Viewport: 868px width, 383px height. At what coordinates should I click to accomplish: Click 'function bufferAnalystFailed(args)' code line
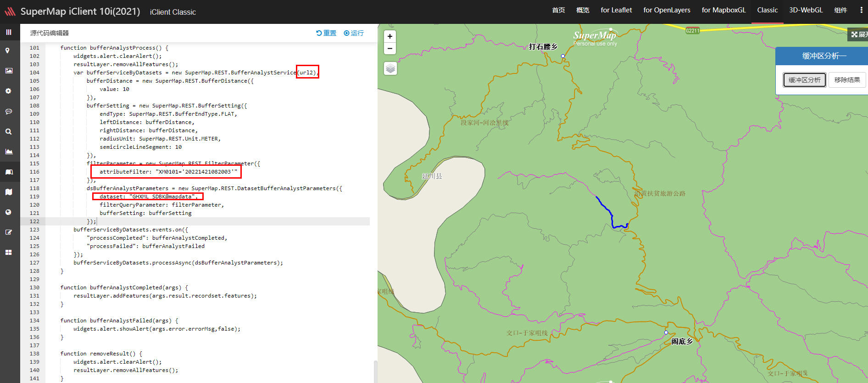click(119, 321)
